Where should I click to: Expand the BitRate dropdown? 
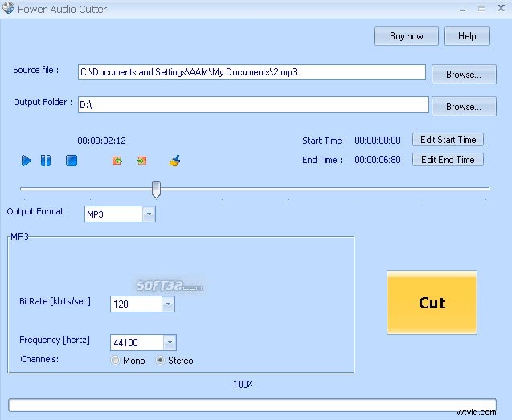coord(168,304)
